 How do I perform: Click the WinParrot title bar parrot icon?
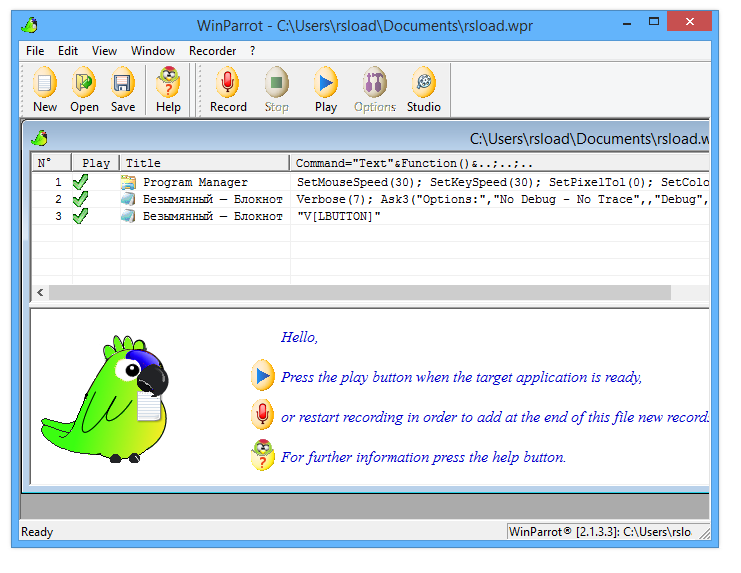click(x=30, y=25)
